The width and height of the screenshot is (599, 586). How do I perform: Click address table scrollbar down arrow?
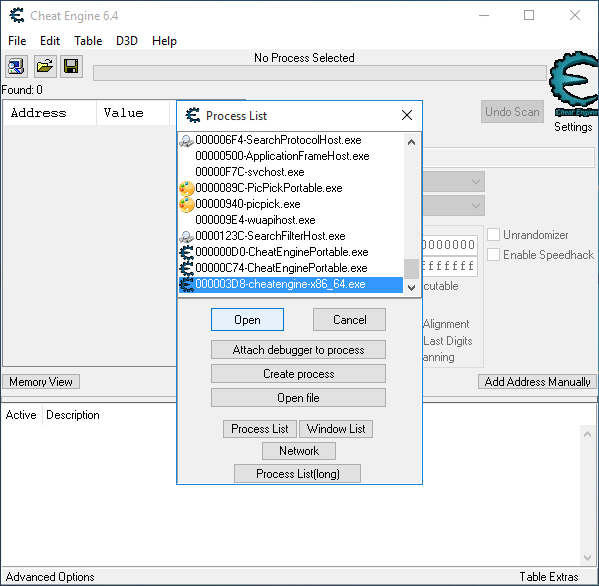tap(588, 558)
